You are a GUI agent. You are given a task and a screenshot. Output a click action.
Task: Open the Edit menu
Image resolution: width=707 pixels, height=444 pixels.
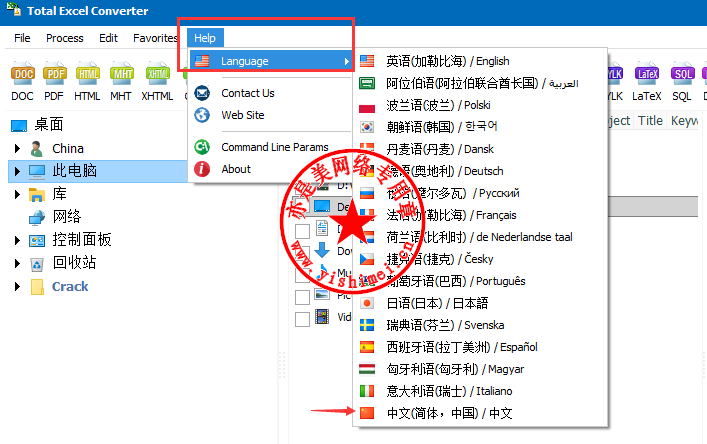click(x=108, y=38)
